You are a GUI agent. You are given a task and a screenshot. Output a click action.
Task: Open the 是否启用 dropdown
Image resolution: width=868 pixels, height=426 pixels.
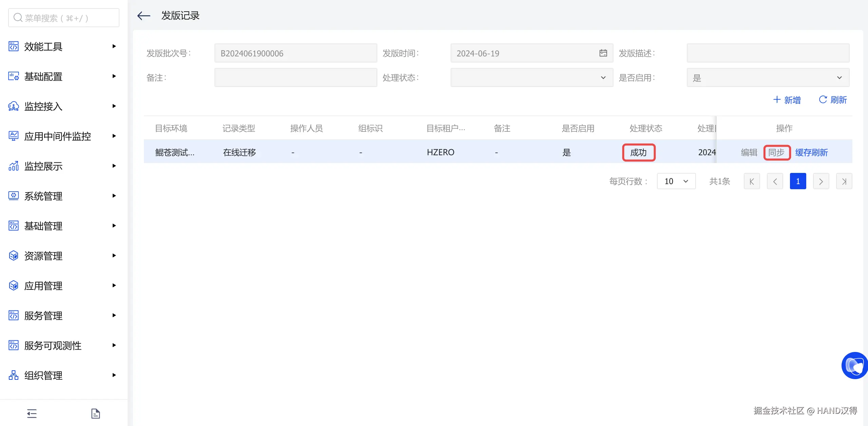point(768,77)
